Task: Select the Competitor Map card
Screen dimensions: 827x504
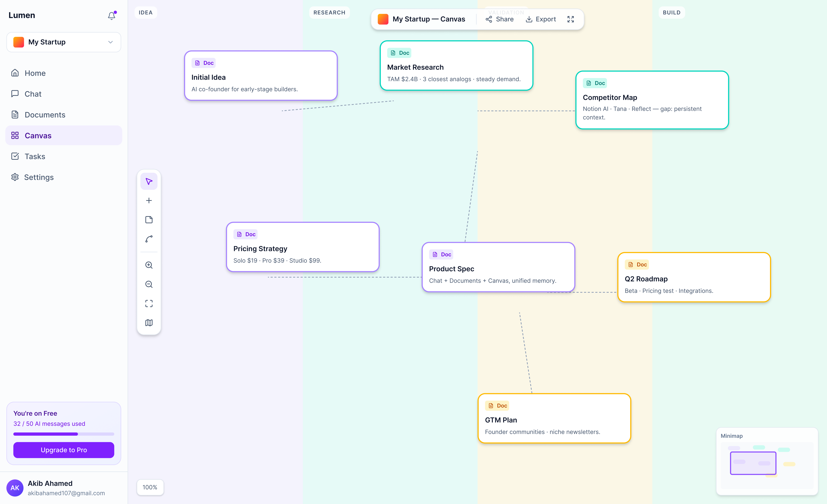Action: [x=652, y=100]
